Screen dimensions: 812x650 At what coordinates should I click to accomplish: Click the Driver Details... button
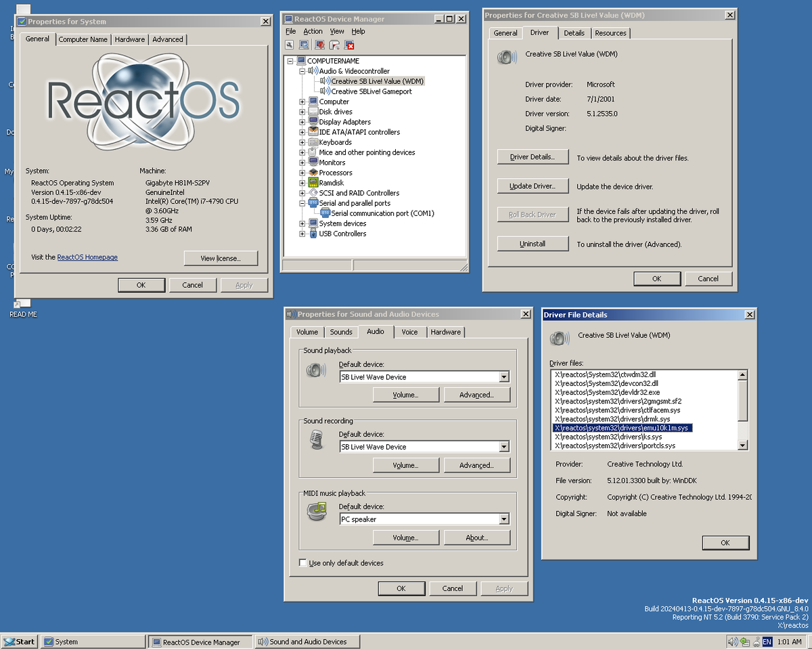533,157
